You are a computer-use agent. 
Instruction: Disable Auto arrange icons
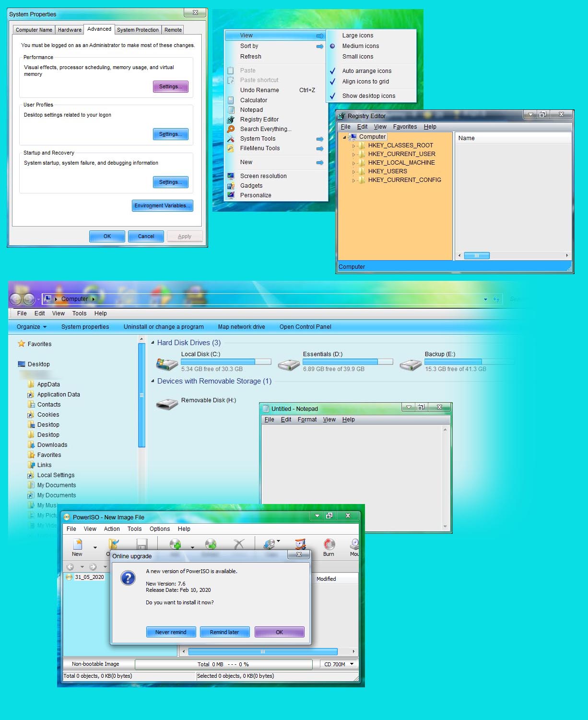(x=367, y=71)
